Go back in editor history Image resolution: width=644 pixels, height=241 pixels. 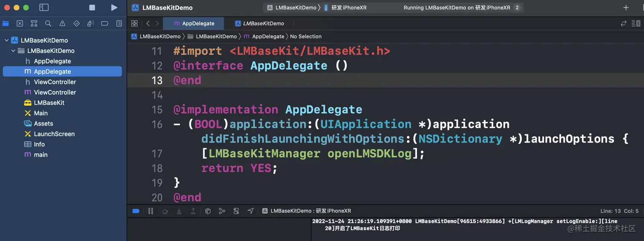point(148,23)
